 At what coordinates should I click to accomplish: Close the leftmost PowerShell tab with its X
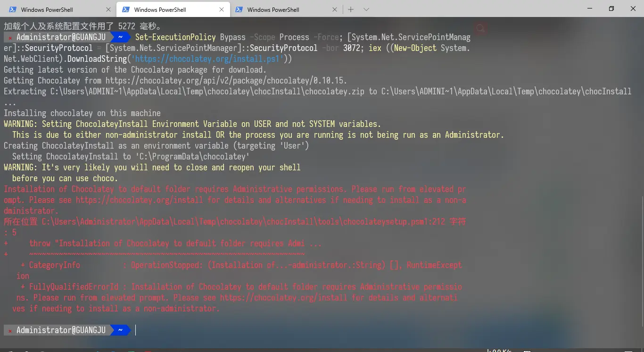pyautogui.click(x=108, y=9)
